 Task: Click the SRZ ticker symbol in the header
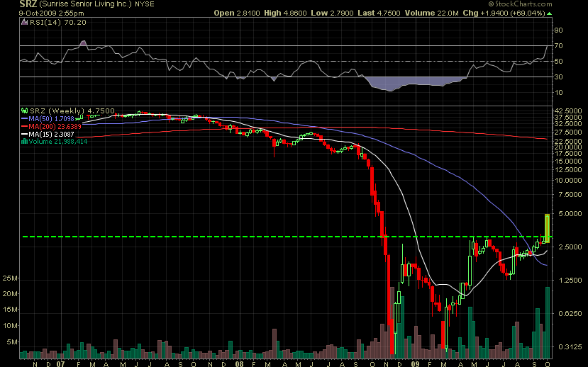tap(28, 4)
